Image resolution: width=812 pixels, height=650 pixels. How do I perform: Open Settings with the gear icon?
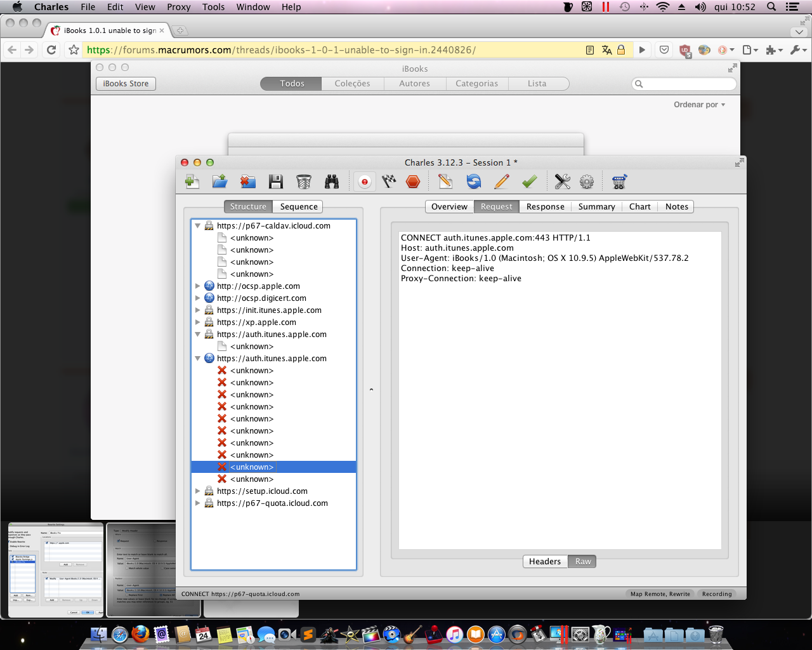pyautogui.click(x=587, y=182)
